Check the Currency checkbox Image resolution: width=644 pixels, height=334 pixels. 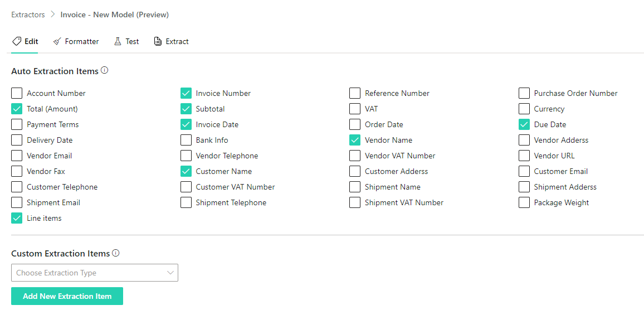click(524, 109)
